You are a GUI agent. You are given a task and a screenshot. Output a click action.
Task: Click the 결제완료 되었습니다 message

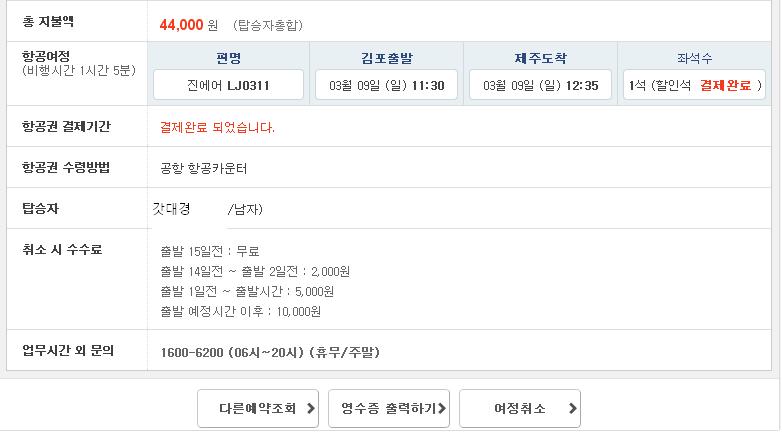(x=217, y=127)
